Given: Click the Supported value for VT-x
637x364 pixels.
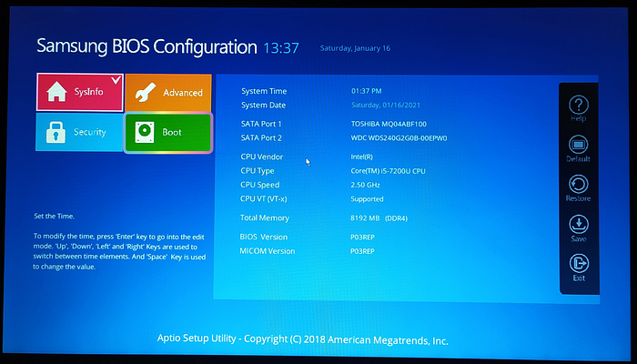Looking at the screenshot, I should click(x=367, y=199).
